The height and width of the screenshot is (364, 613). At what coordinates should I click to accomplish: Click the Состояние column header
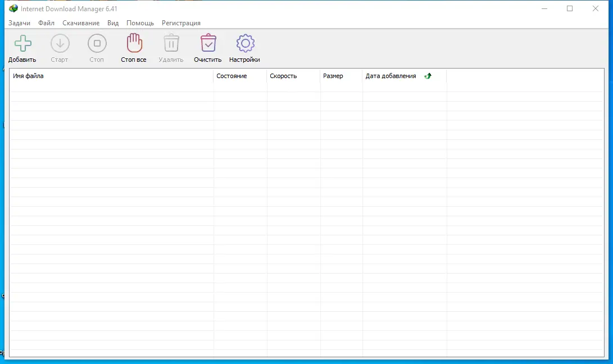[x=231, y=76]
